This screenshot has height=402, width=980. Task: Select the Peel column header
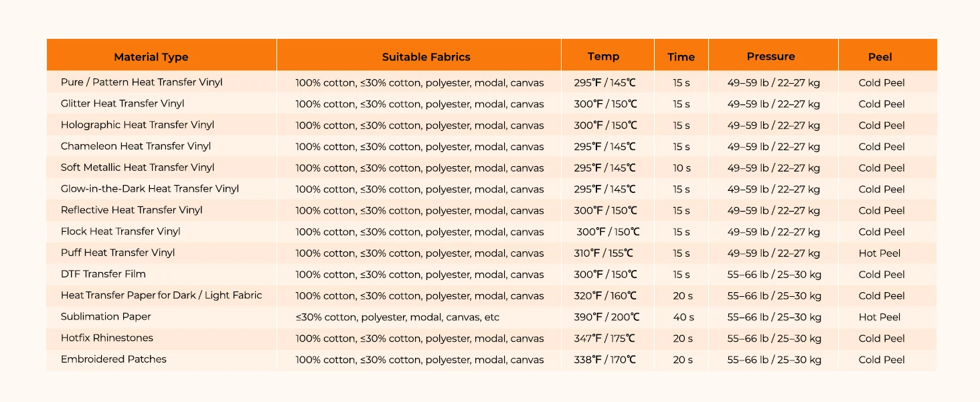pyautogui.click(x=880, y=57)
